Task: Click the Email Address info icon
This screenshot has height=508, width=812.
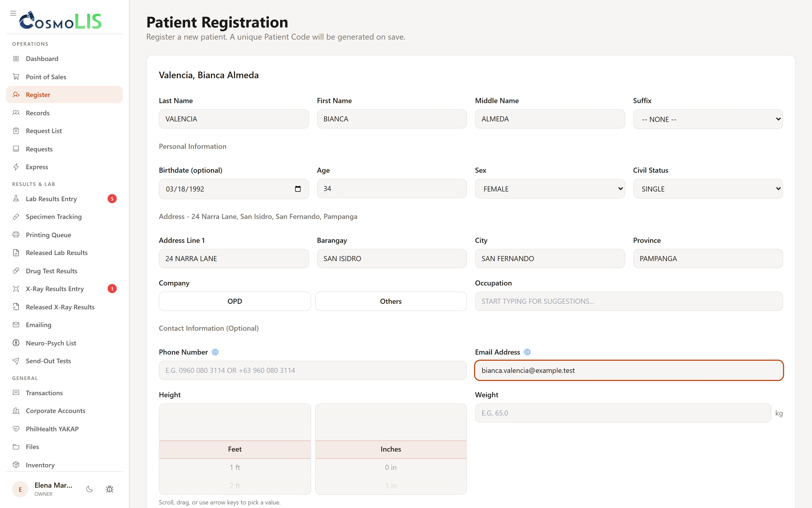Action: (527, 352)
